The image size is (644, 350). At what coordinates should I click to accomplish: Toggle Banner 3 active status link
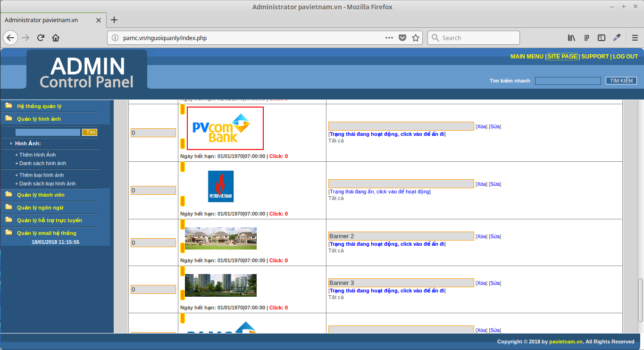(x=387, y=291)
